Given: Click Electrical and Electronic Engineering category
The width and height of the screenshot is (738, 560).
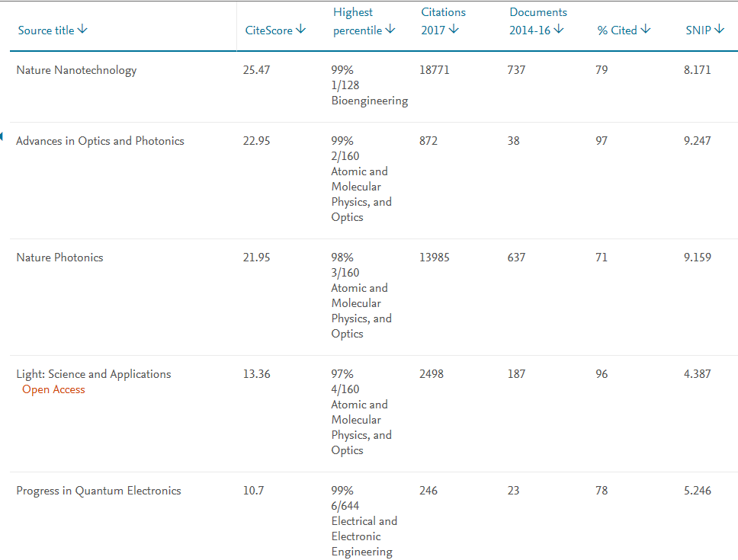Looking at the screenshot, I should (364, 536).
